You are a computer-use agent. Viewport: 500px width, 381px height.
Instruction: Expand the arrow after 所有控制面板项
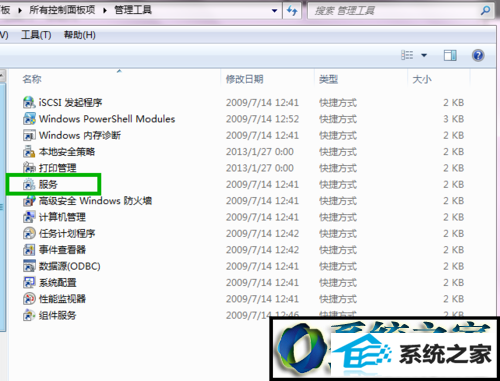105,10
